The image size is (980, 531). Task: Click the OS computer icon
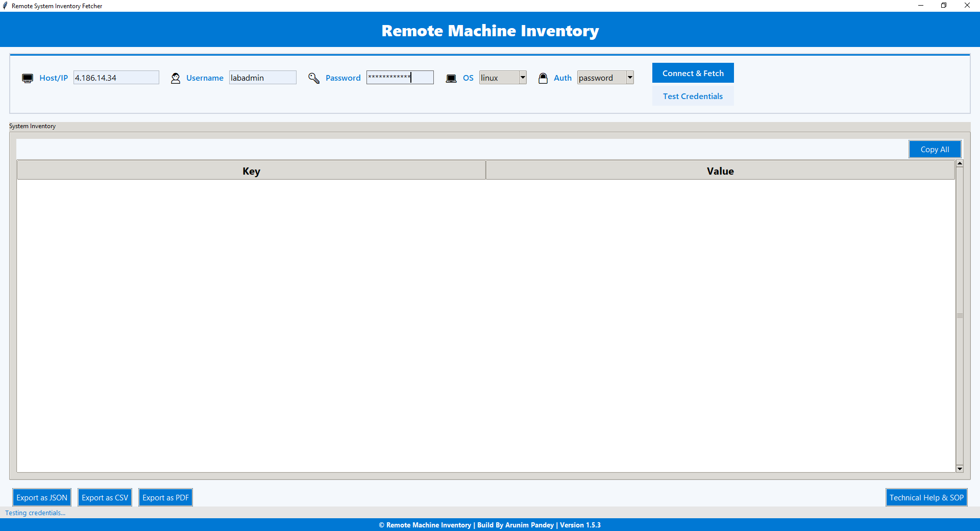(x=451, y=78)
